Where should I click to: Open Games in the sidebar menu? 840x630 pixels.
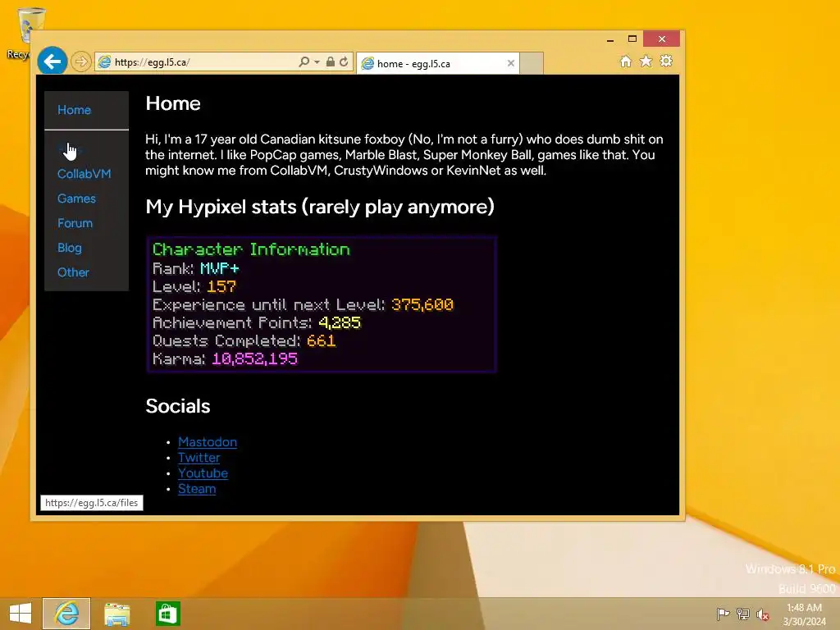(76, 199)
